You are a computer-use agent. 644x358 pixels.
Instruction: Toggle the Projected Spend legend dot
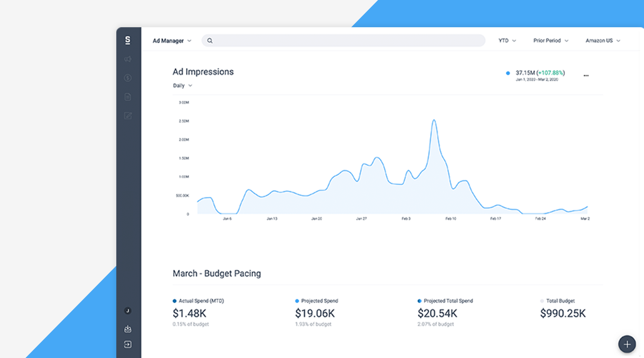pos(297,301)
